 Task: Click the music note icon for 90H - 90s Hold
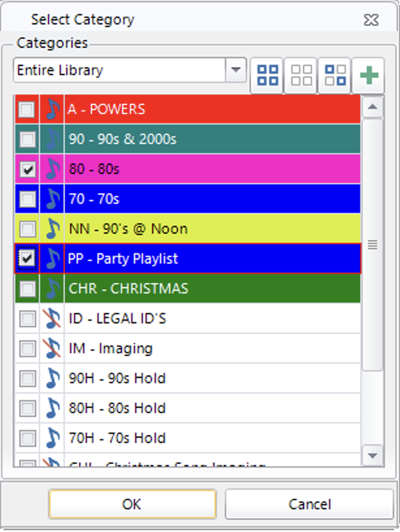point(52,378)
